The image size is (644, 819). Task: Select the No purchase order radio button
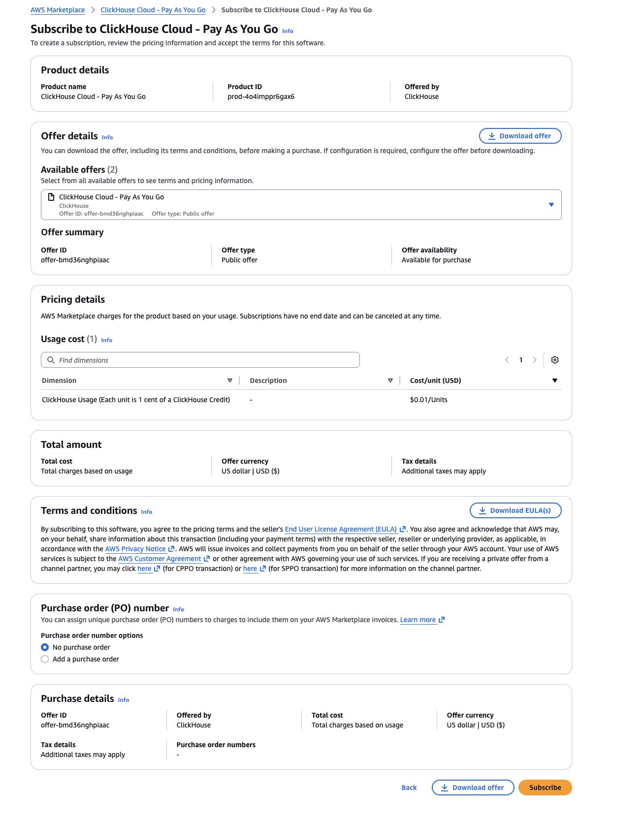(x=45, y=647)
